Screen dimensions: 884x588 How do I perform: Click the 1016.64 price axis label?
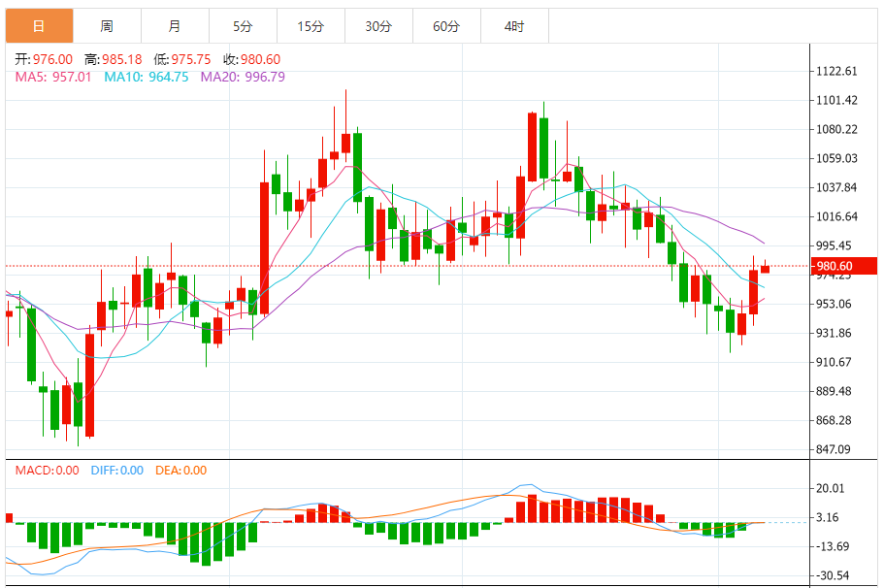(x=836, y=216)
